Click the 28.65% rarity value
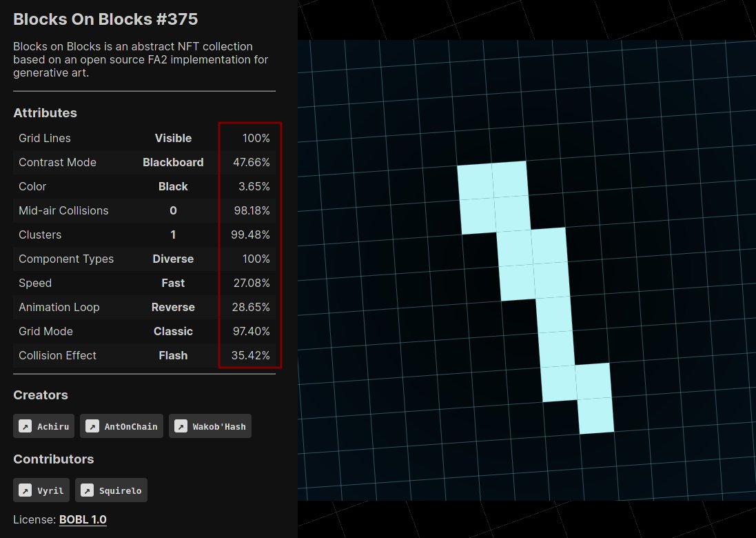This screenshot has height=538, width=756. [251, 307]
